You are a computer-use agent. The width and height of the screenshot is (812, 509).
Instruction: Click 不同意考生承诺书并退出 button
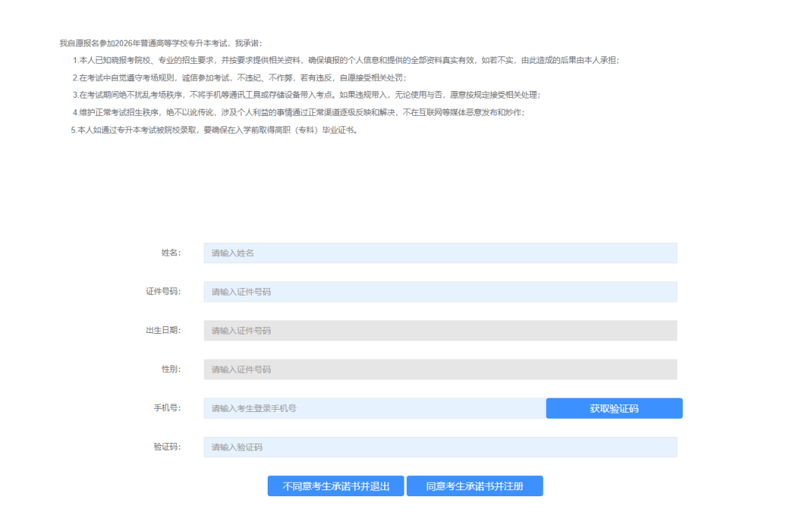[x=336, y=486]
